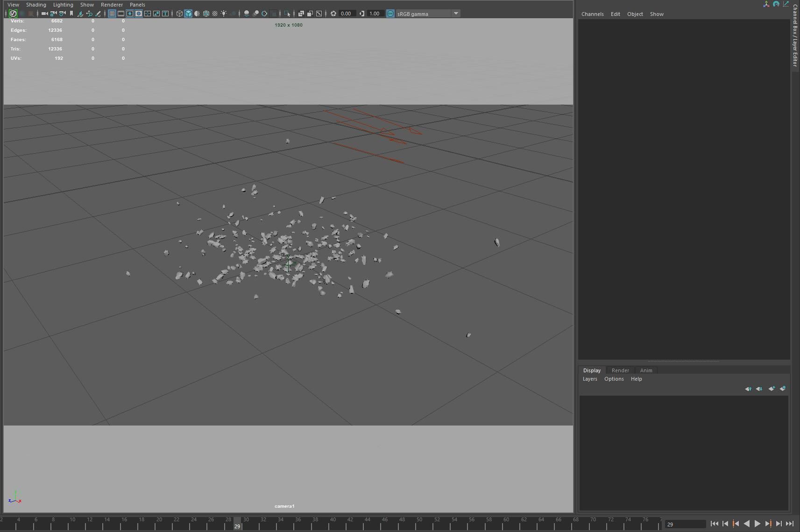Toggle the Safe Action icon
The height and width of the screenshot is (532, 800).
pos(156,14)
